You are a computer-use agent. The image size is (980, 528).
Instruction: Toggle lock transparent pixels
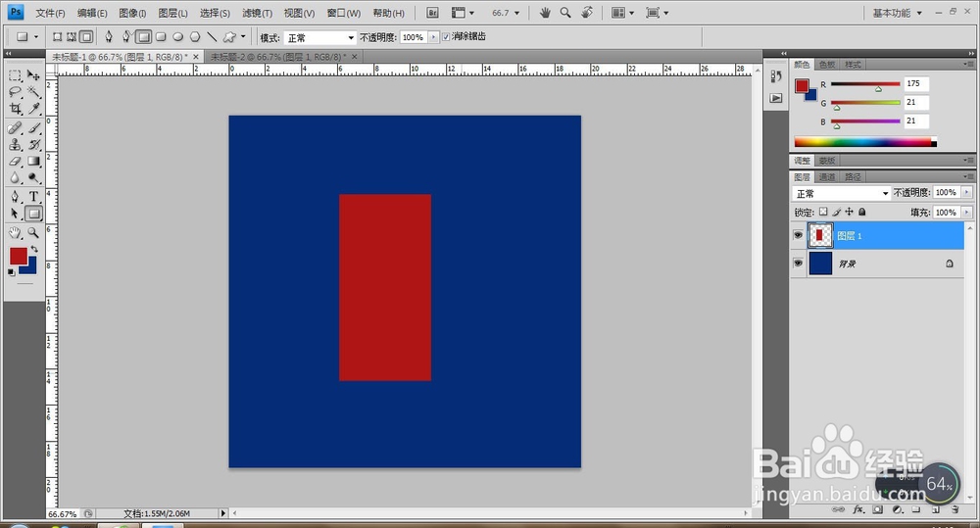pos(823,212)
